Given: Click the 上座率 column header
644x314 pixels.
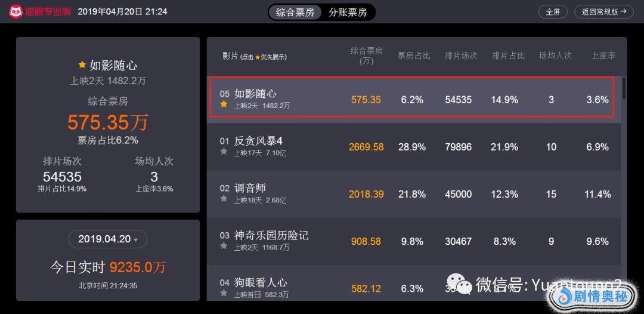Looking at the screenshot, I should (603, 56).
